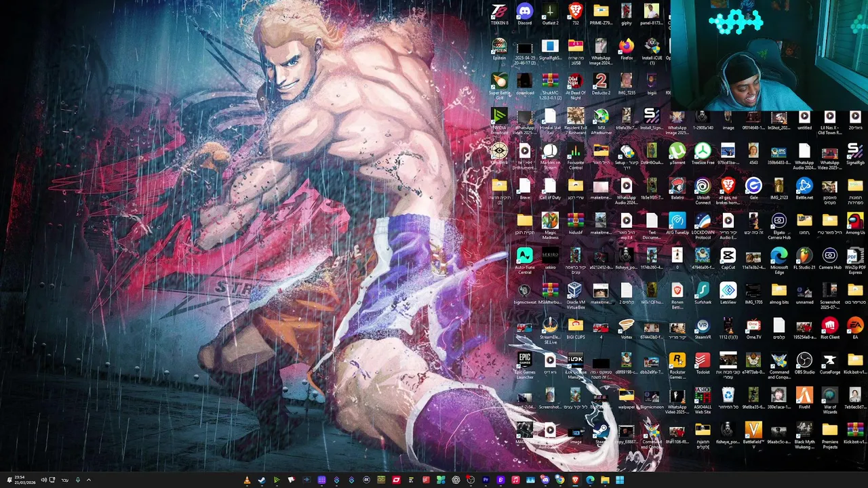Open the Firefox desktop shortcut
The height and width of the screenshot is (488, 868).
[x=626, y=49]
